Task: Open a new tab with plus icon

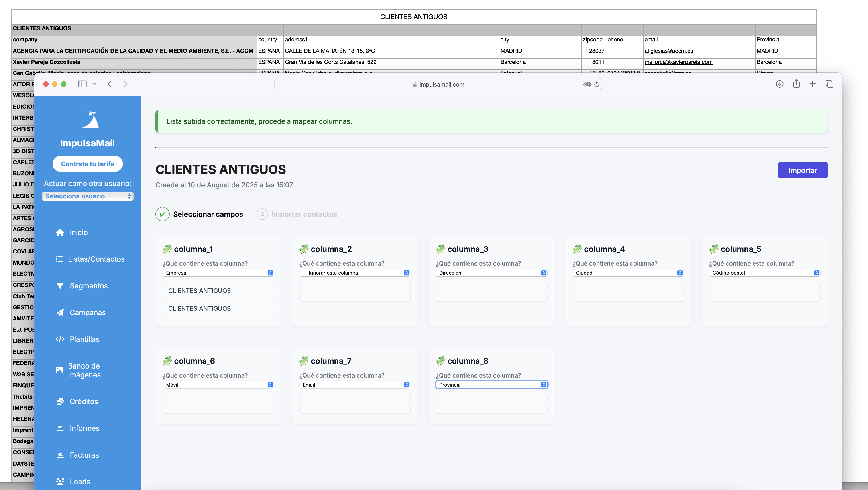Action: coord(813,84)
